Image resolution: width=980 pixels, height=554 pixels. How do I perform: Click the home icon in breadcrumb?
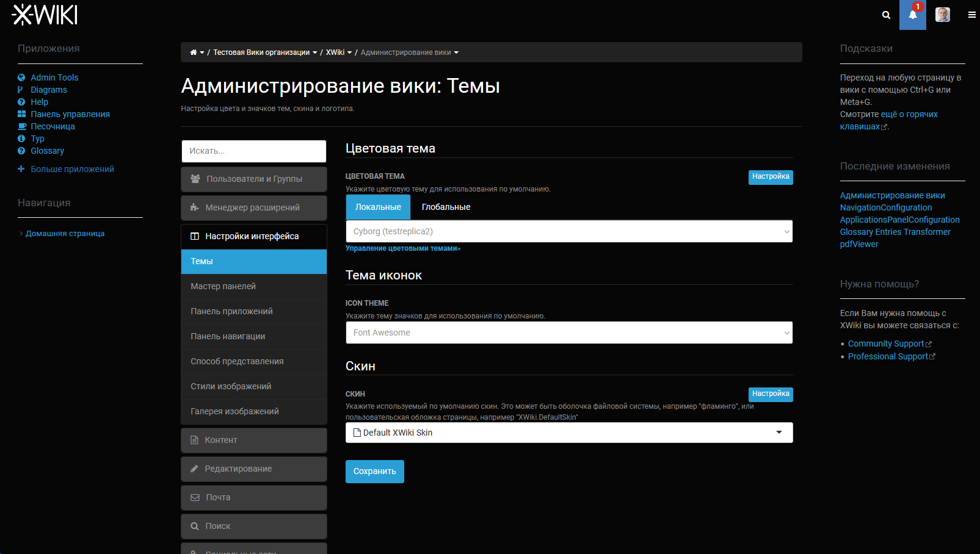tap(194, 52)
